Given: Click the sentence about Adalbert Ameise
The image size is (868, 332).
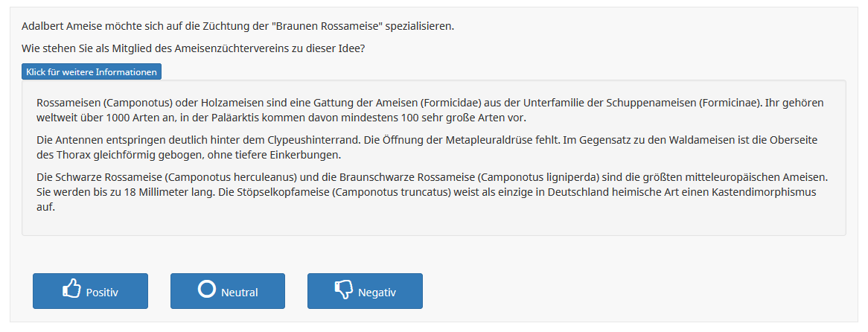Looking at the screenshot, I should (238, 27).
